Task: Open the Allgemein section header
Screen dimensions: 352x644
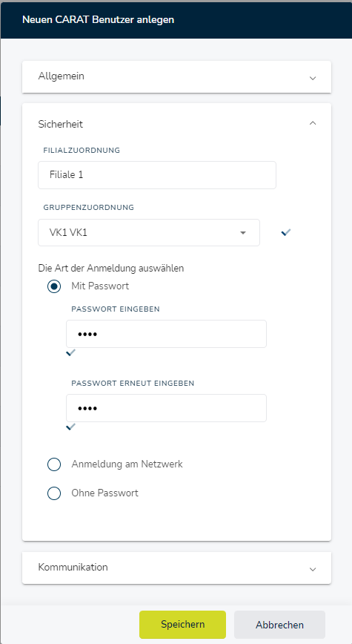Action: tap(176, 77)
